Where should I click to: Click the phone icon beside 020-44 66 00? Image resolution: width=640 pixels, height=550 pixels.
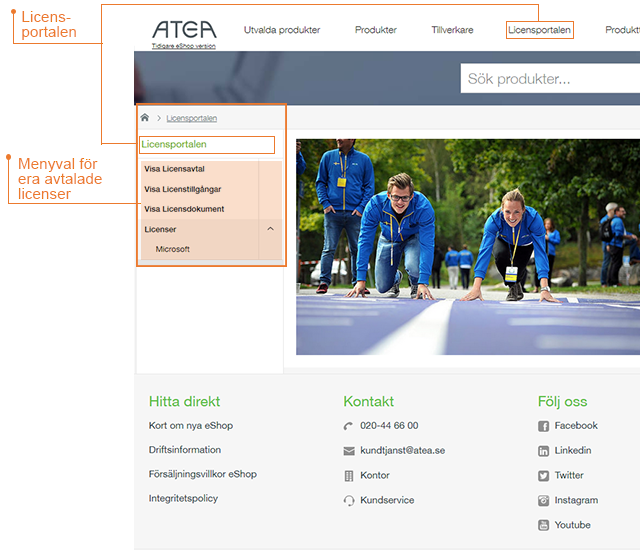point(349,426)
